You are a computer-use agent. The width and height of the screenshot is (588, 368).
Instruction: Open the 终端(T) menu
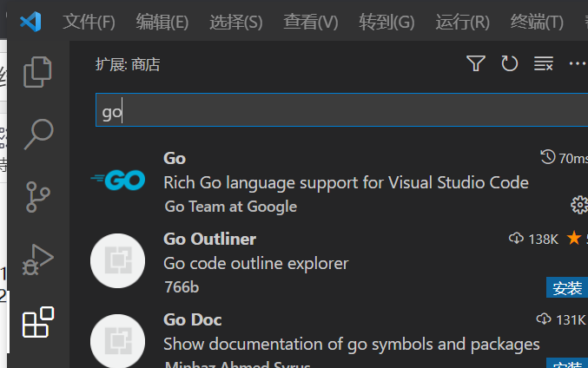pos(537,22)
